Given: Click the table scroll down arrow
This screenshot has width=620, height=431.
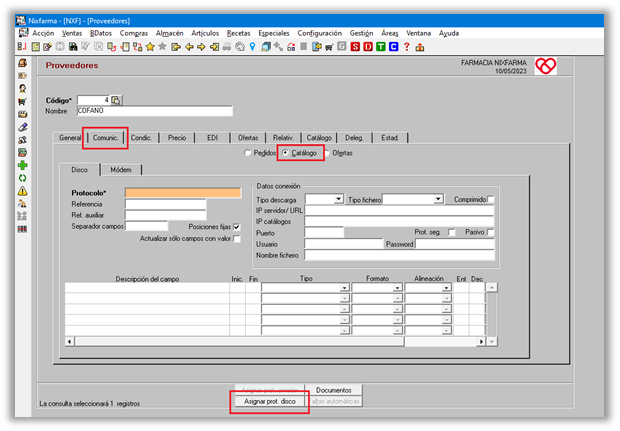Looking at the screenshot, I should point(492,341).
